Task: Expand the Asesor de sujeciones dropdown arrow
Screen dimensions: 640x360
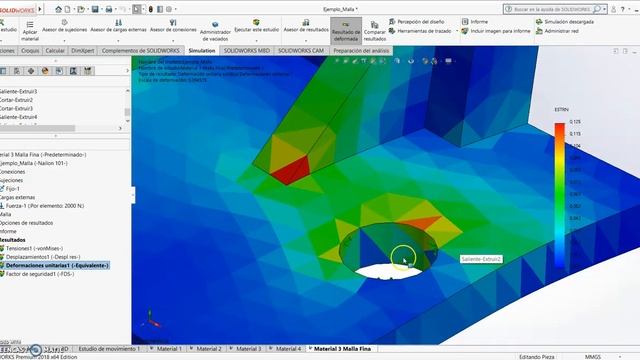Action: pos(64,40)
